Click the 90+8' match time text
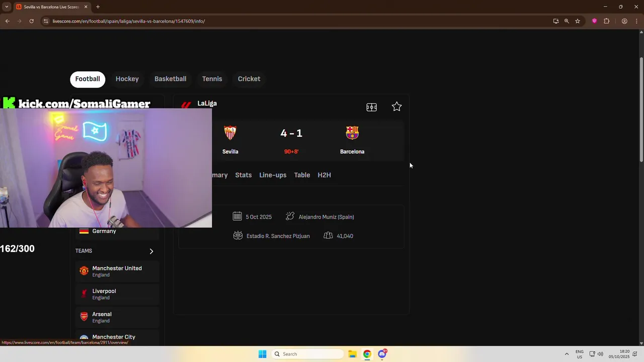Screen dimensions: 644x362 pyautogui.click(x=291, y=151)
